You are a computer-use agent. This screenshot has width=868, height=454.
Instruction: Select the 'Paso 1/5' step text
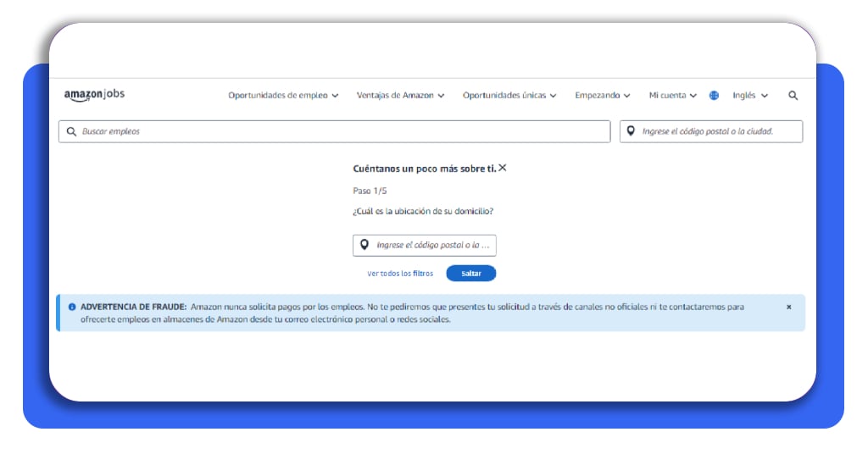(370, 191)
